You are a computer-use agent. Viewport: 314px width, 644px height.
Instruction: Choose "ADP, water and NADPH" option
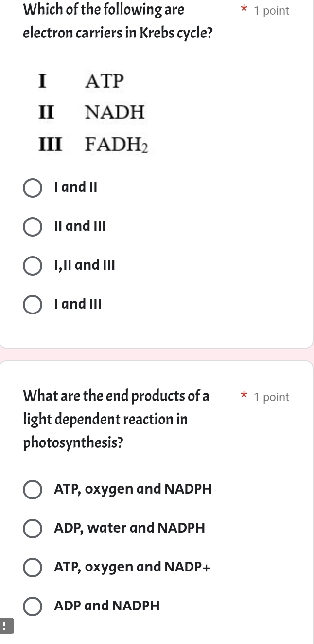[x=33, y=529]
